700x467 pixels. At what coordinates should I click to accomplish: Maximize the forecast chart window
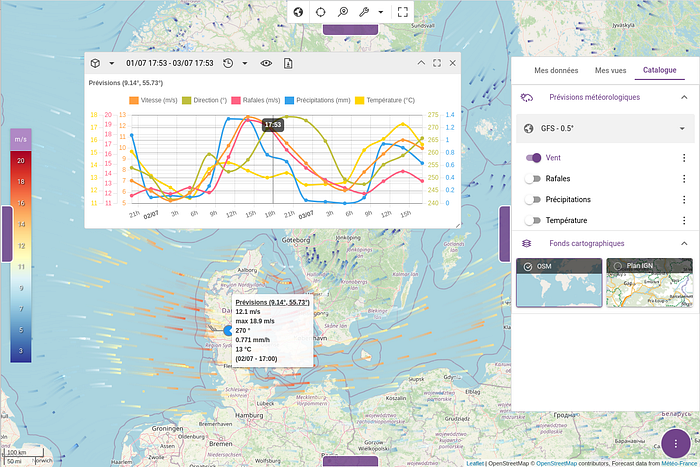point(437,63)
